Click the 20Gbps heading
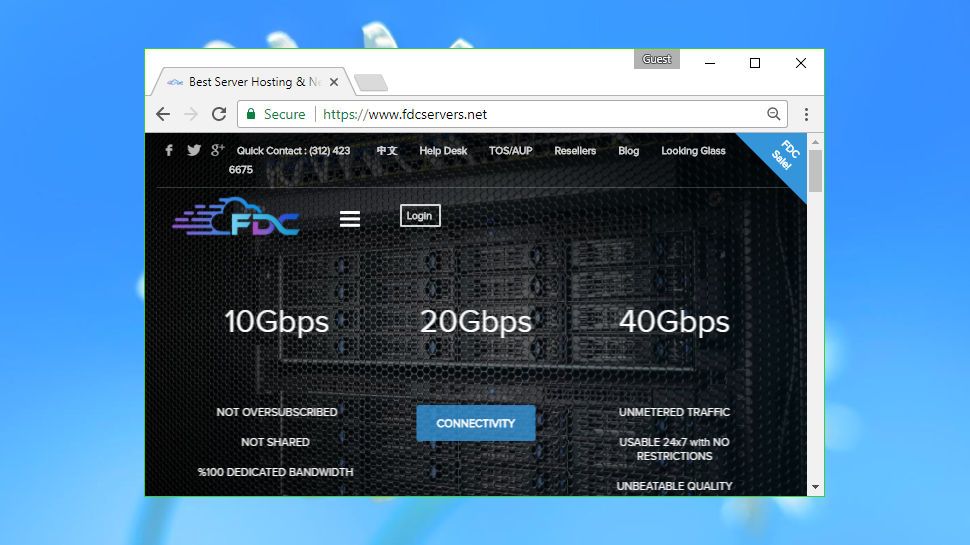Image resolution: width=970 pixels, height=545 pixels. pos(476,322)
